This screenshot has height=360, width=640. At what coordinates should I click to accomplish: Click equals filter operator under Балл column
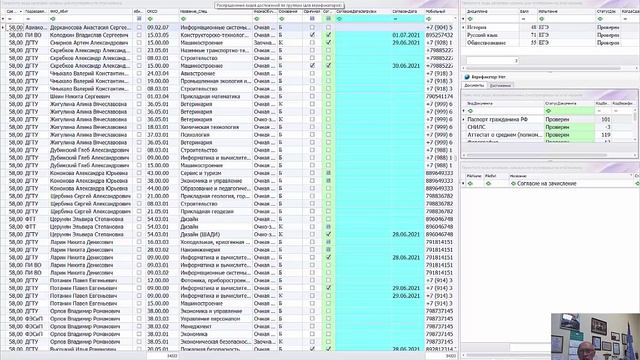(523, 19)
